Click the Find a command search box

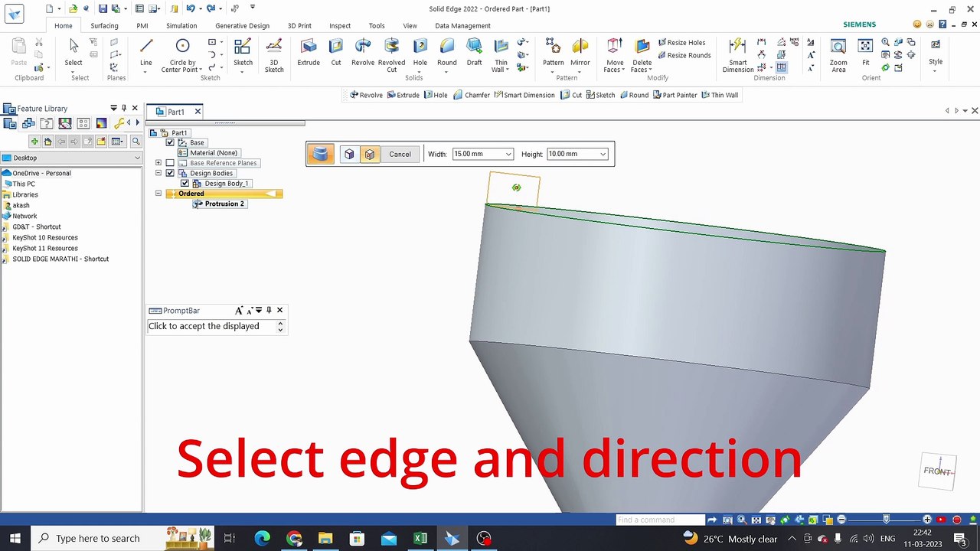pos(660,520)
